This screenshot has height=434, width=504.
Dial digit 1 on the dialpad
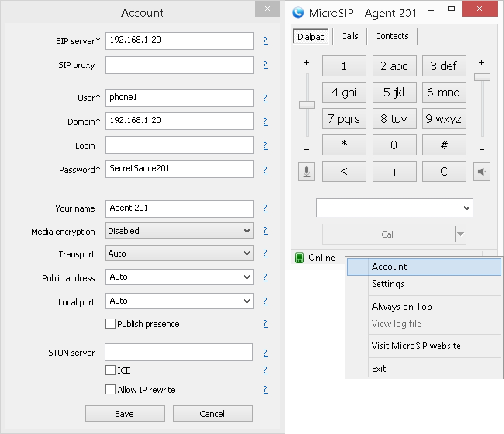[x=344, y=66]
